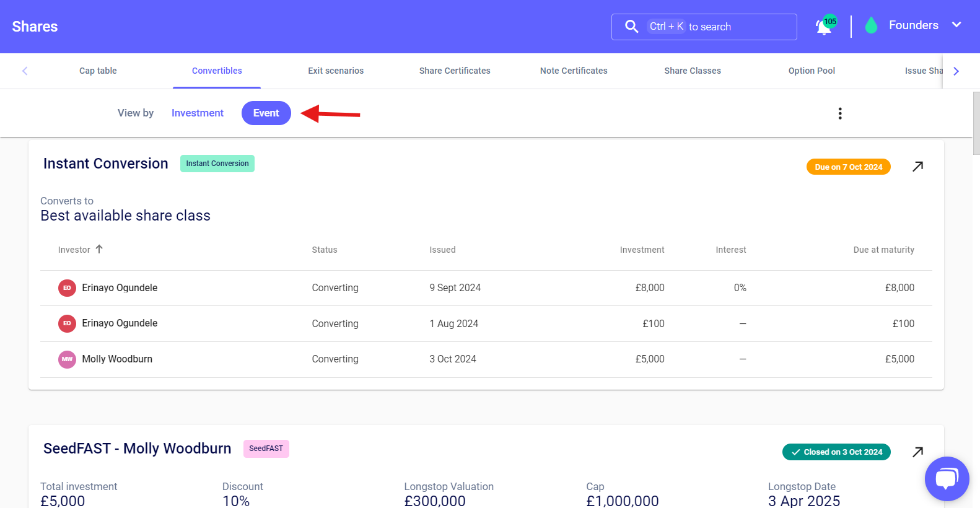980x508 pixels.
Task: Click the notification bell icon
Action: tap(824, 27)
